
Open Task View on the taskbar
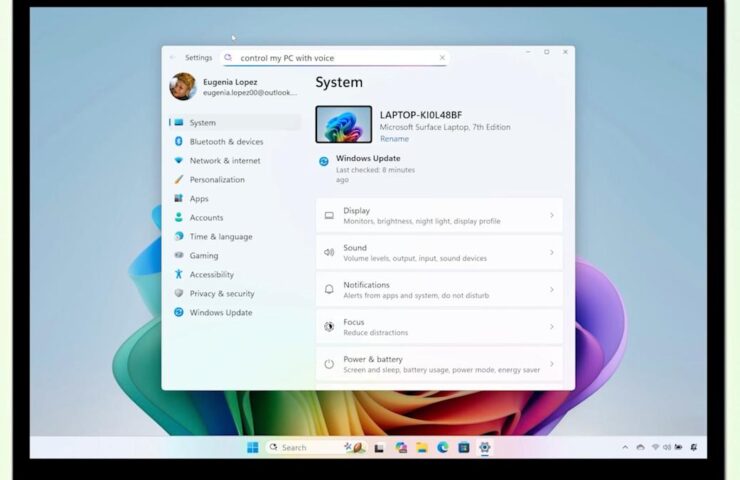[x=378, y=447]
